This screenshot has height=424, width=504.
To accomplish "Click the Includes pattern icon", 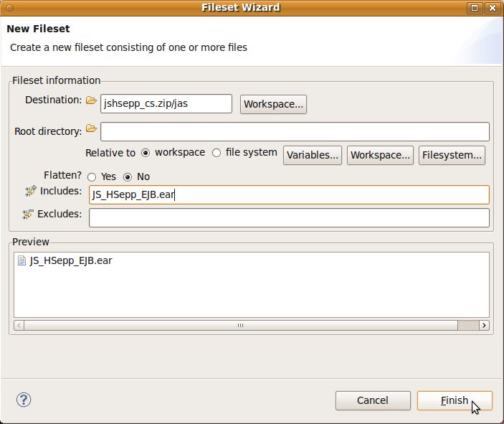I will click(29, 192).
